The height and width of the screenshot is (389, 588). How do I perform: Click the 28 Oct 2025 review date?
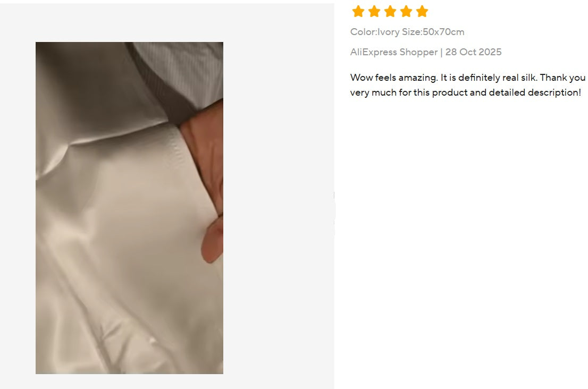coord(473,52)
